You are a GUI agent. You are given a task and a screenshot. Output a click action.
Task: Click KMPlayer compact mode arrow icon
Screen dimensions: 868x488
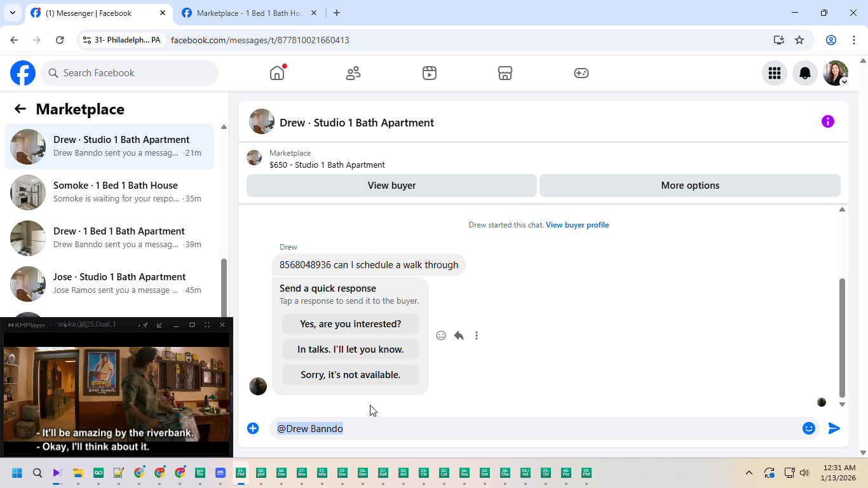pyautogui.click(x=159, y=325)
